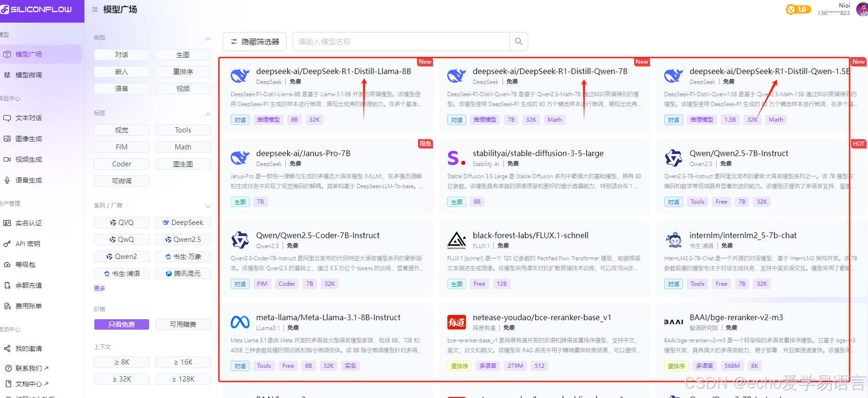This screenshot has width=868, height=398.
Task: Click the bce-reranker-base_v1 Youdao logo
Action: click(x=457, y=322)
